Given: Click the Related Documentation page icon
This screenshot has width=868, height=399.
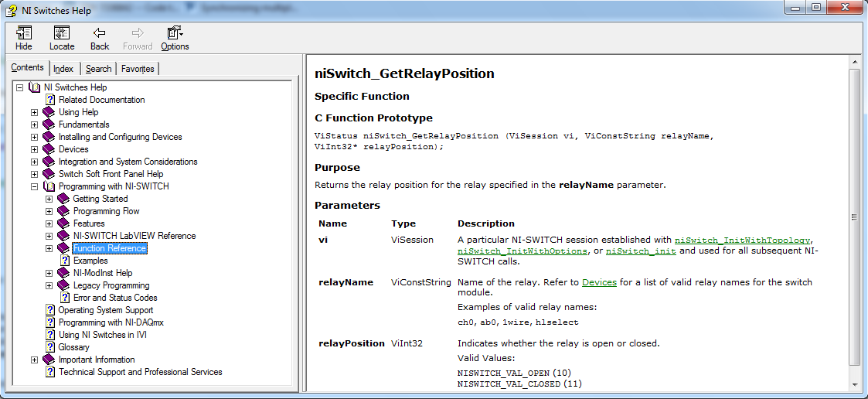Looking at the screenshot, I should coord(50,100).
